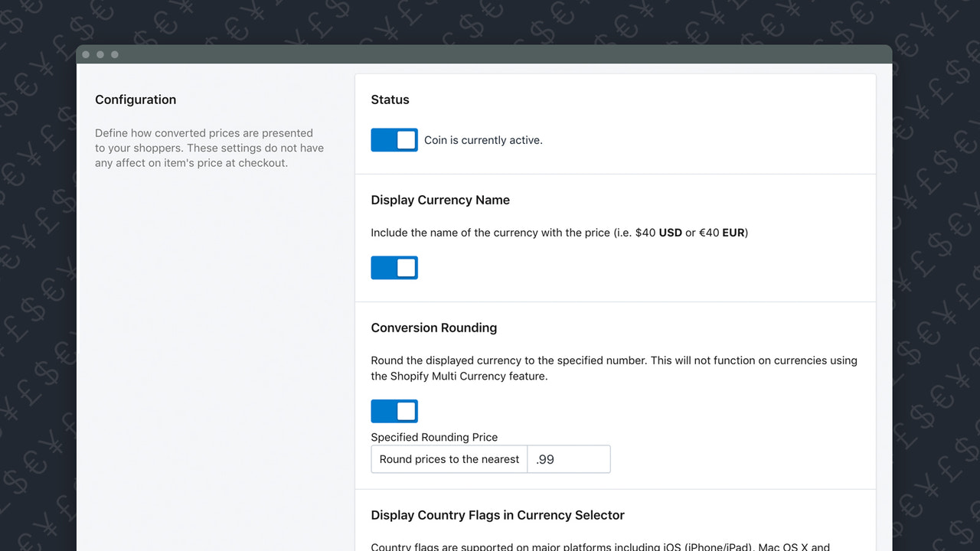
Task: Click the Display Currency Name heading
Action: [440, 200]
